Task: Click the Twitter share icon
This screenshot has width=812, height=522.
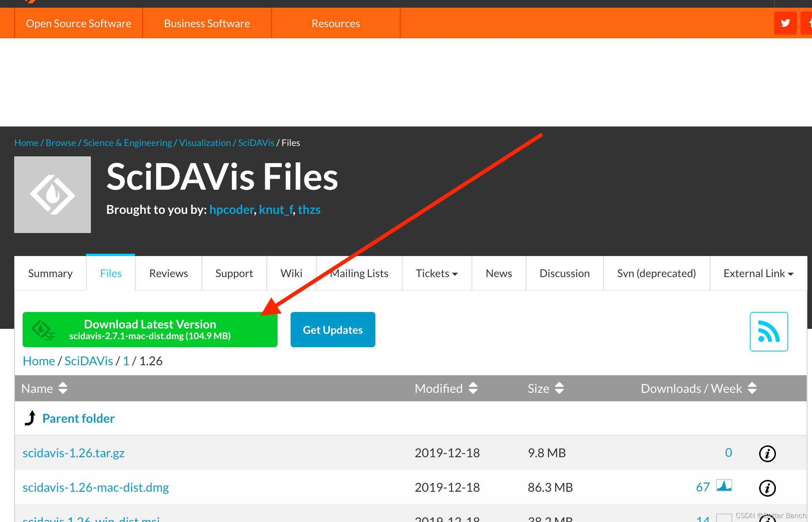Action: [785, 23]
